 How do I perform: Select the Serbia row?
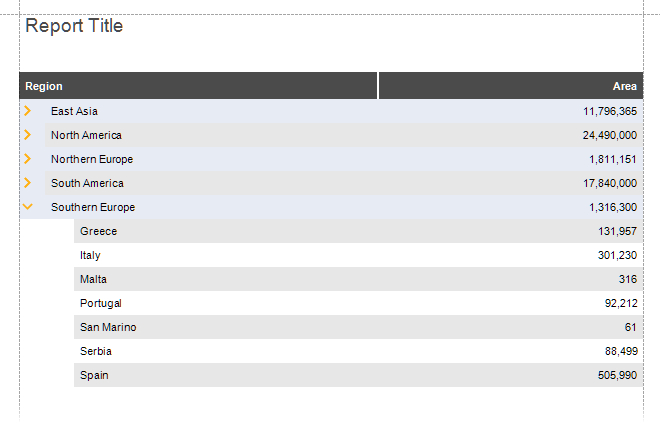(x=358, y=351)
